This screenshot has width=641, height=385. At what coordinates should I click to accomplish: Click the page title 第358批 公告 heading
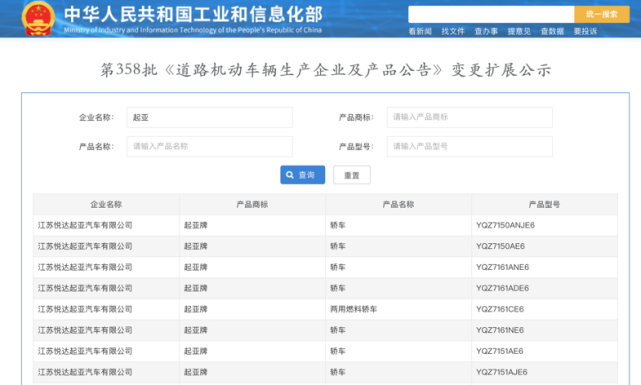(x=326, y=70)
